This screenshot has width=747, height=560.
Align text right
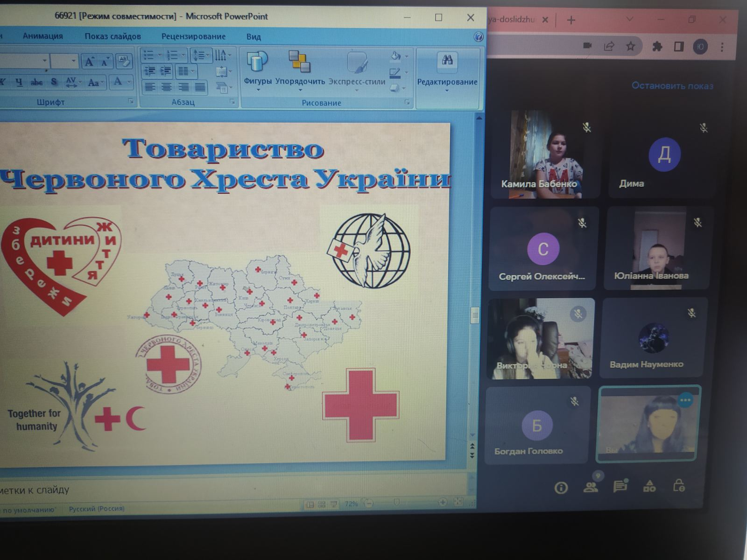click(x=183, y=87)
